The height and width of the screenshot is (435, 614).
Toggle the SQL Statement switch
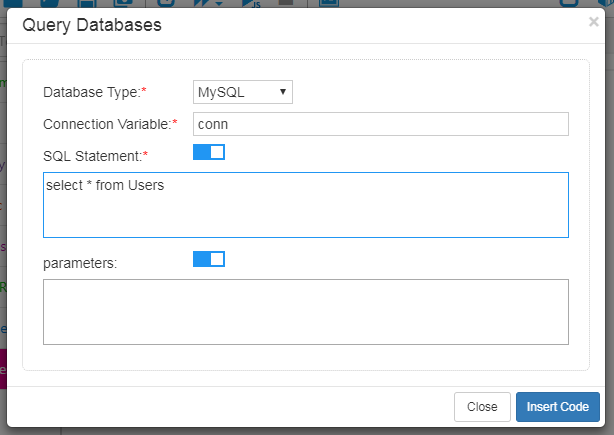point(209,152)
